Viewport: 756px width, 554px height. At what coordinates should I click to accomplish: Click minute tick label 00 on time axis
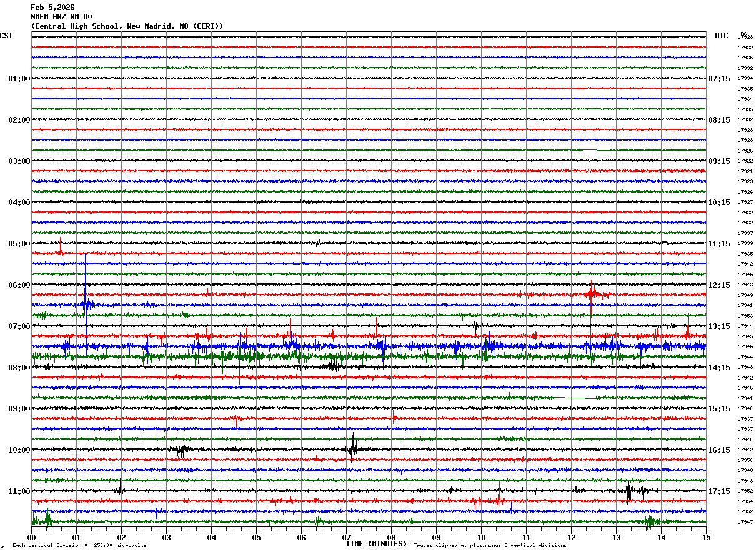point(31,537)
